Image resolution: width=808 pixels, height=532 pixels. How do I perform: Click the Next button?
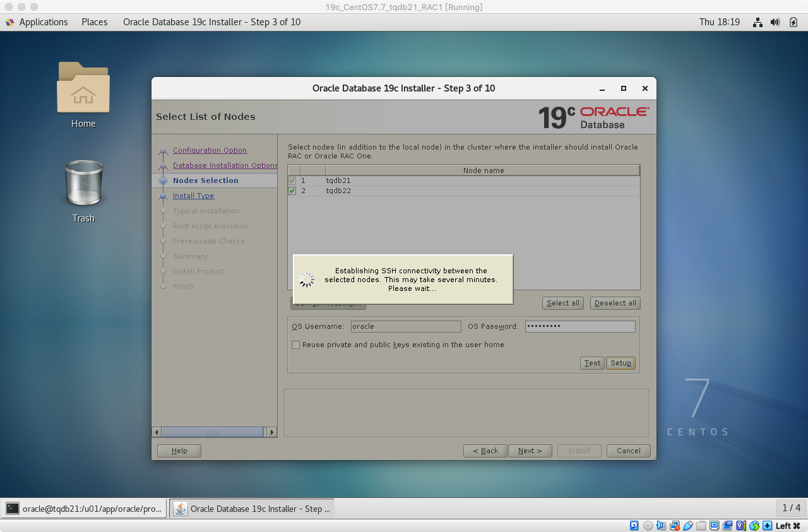pyautogui.click(x=530, y=451)
